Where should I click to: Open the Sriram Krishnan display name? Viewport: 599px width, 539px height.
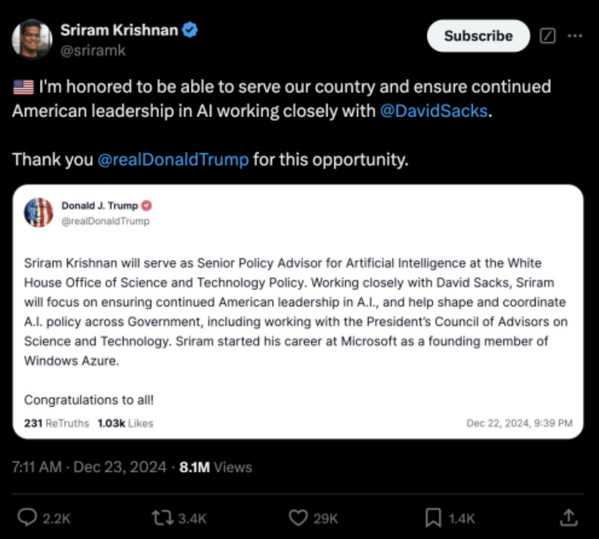[119, 30]
